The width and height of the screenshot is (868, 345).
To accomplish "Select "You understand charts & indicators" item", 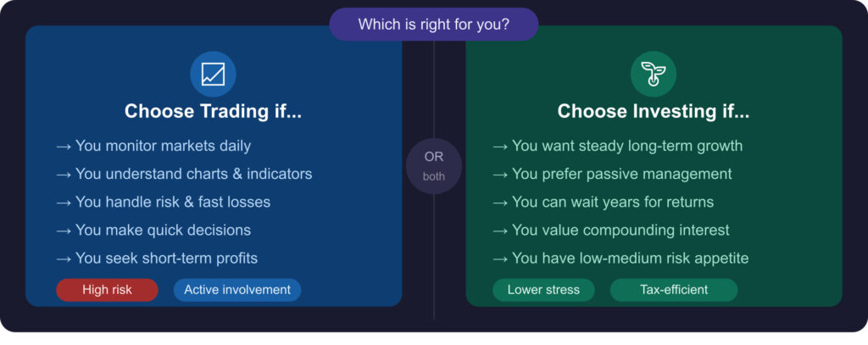I will [184, 174].
